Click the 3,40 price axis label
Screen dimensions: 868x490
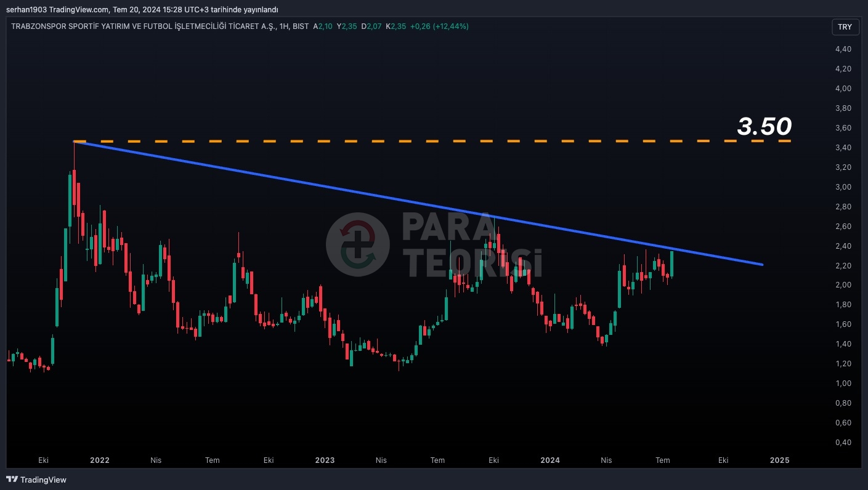pyautogui.click(x=843, y=148)
